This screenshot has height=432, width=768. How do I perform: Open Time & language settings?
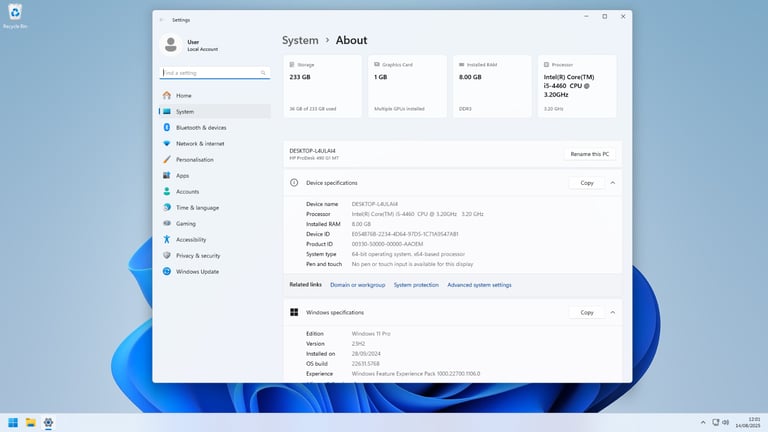click(x=215, y=208)
